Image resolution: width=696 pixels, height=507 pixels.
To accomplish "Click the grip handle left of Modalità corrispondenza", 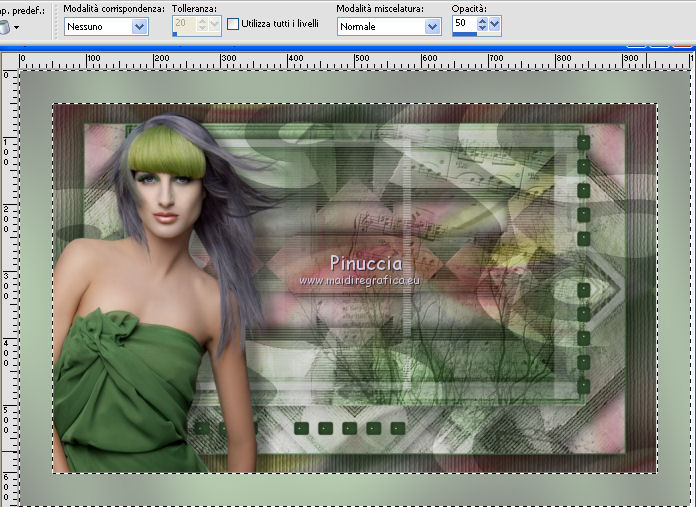I will pos(55,21).
